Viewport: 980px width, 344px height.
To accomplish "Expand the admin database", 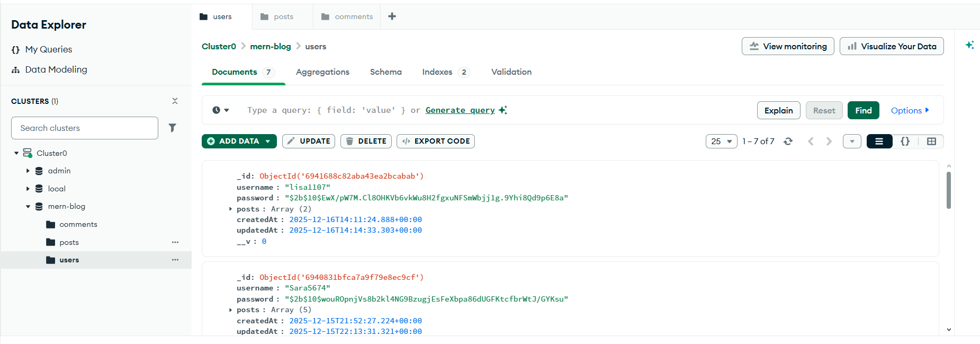I will (28, 171).
